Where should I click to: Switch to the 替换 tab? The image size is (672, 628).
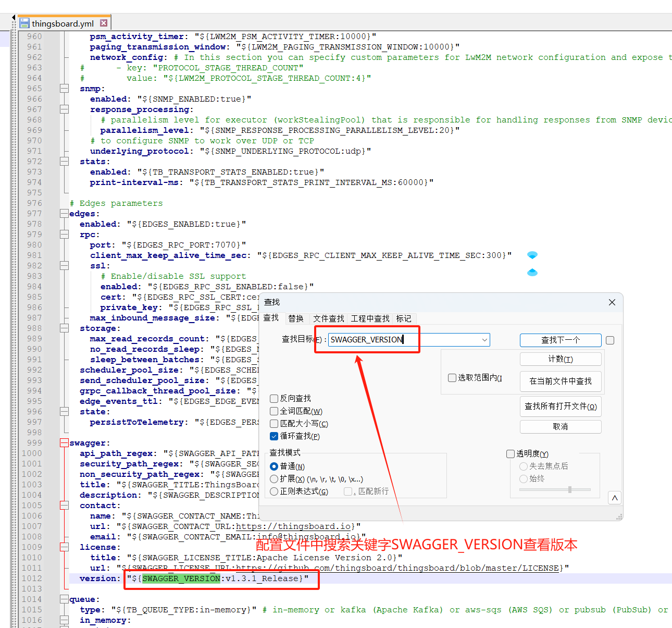click(296, 318)
